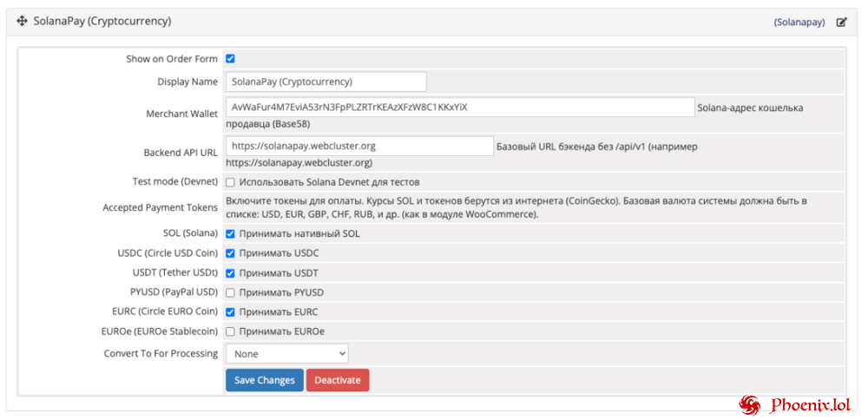Image resolution: width=868 pixels, height=419 pixels.
Task: Click the EURC (Circle EURO Coin) label
Action: (x=166, y=311)
